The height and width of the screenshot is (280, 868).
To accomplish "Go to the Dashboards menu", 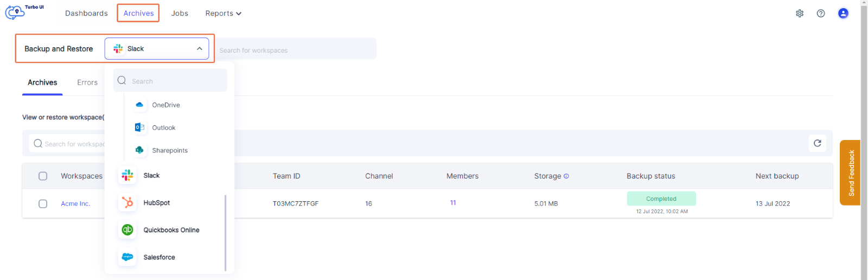I will tap(86, 14).
